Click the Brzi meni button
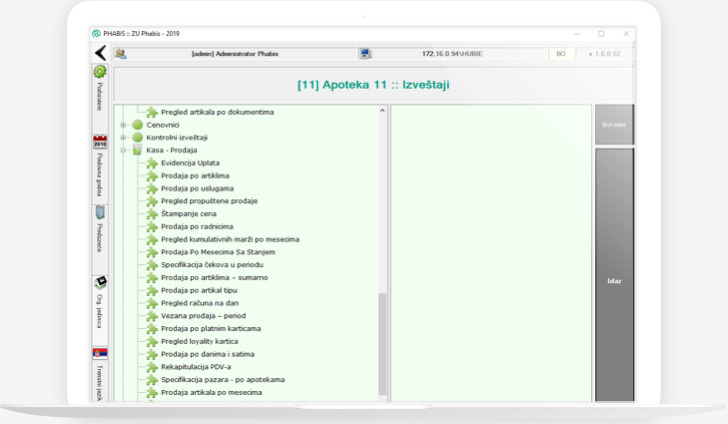728x424 pixels. 614,124
